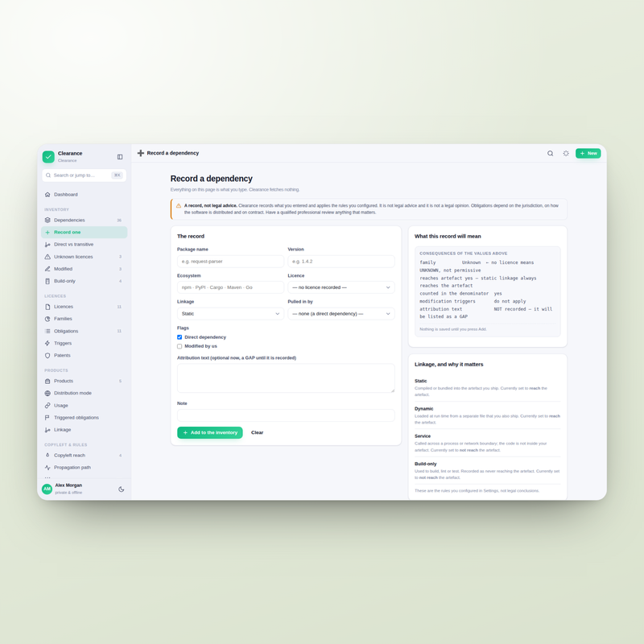The width and height of the screenshot is (644, 644).
Task: Click the Alex Morgan profile name
Action: (x=68, y=485)
